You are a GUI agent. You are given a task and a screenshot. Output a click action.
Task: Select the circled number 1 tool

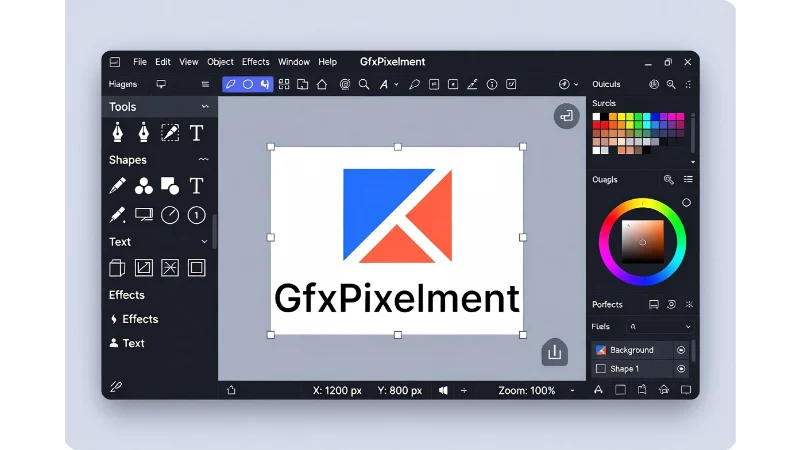click(x=196, y=215)
